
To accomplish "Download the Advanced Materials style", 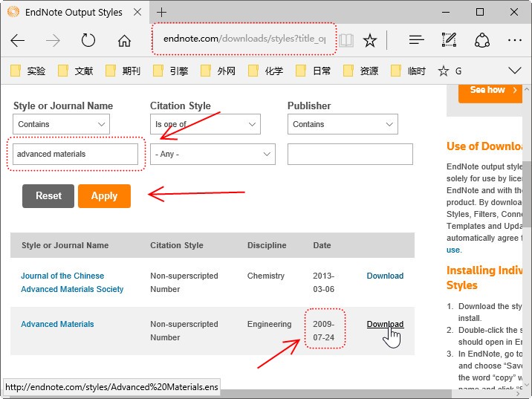I will [385, 325].
